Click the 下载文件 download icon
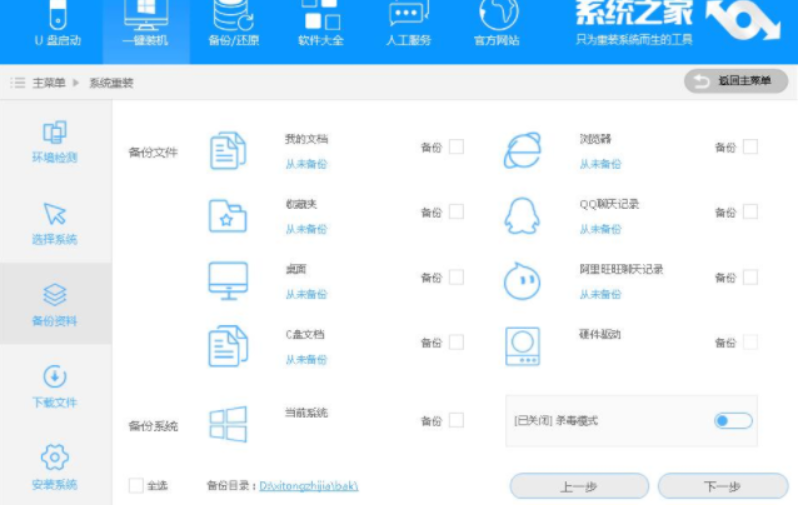Viewport: 799px width, 505px height. tap(55, 377)
